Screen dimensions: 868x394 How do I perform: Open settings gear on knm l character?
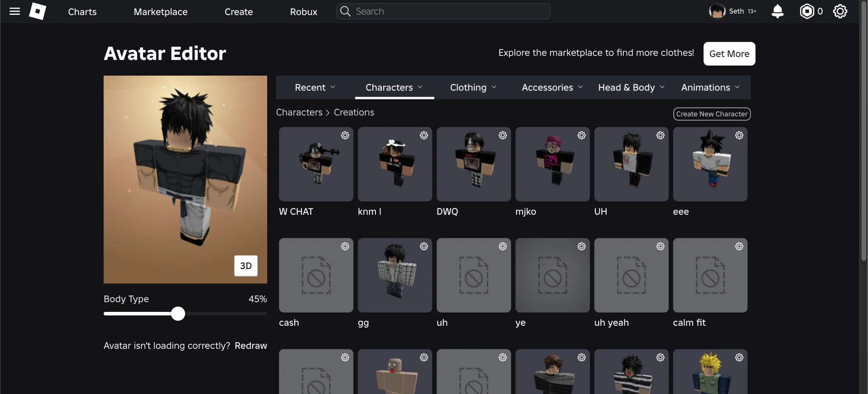coord(424,135)
